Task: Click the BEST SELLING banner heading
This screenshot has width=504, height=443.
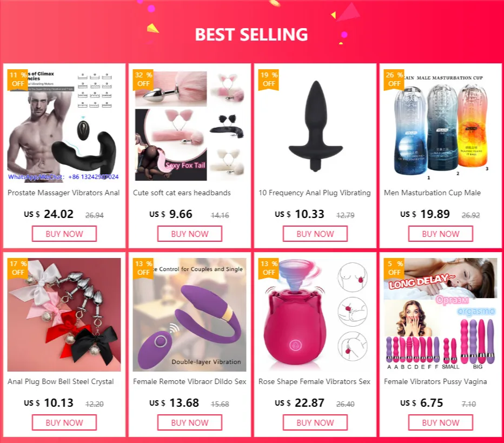Action: [x=251, y=35]
